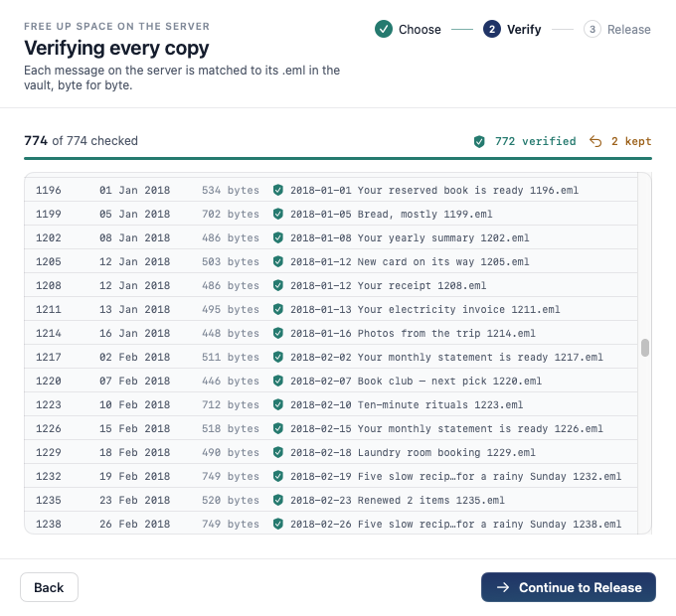Click filename Five slow recip… 1232.eml
The image size is (676, 616).
point(455,476)
